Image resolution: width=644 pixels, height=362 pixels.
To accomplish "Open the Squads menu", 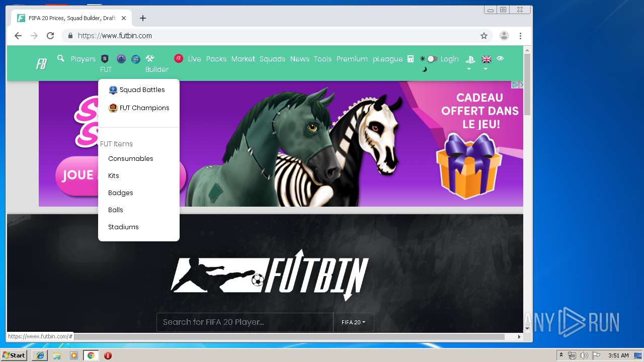I will click(272, 59).
